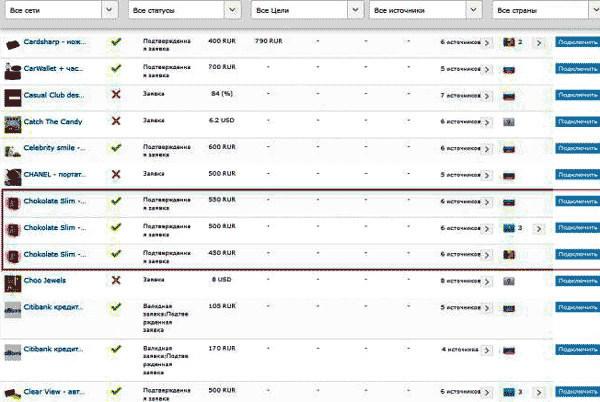Viewport: 600px width, 402px height.
Task: Expand the 8 sources arrow for Choo Jewels
Action: [487, 282]
